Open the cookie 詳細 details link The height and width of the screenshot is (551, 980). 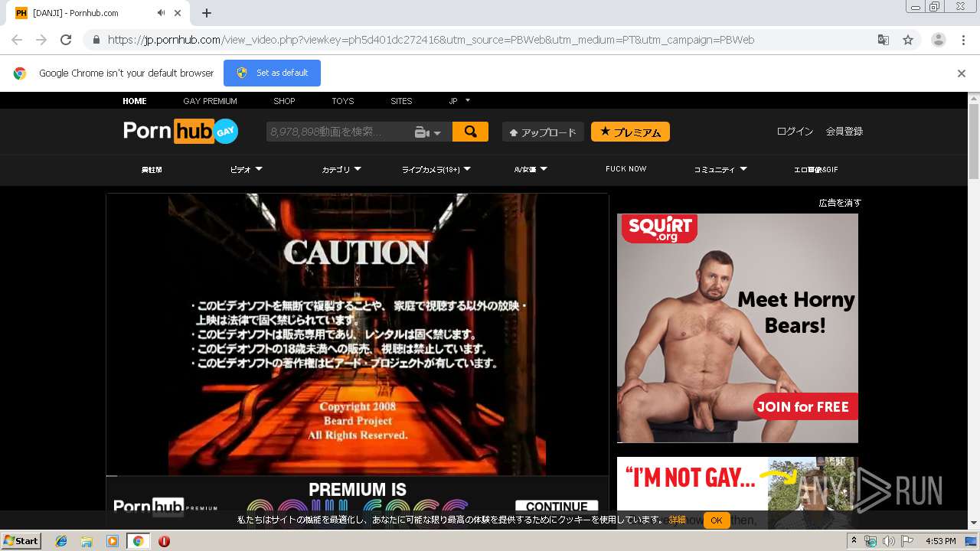tap(677, 520)
